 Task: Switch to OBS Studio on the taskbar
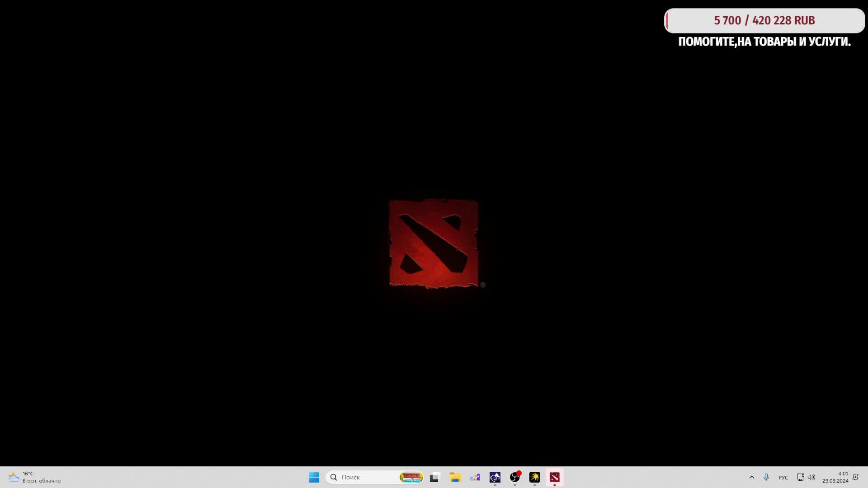[515, 477]
